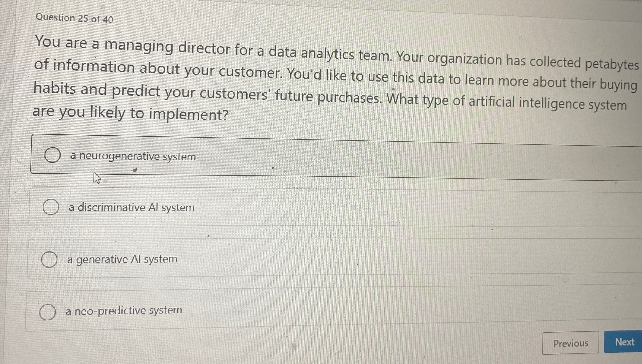Go back to question 24 with Previous

[x=571, y=344]
